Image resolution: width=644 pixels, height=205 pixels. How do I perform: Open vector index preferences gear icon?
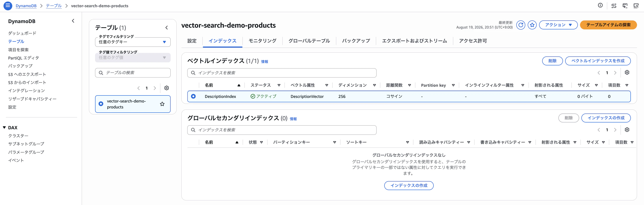click(x=627, y=72)
